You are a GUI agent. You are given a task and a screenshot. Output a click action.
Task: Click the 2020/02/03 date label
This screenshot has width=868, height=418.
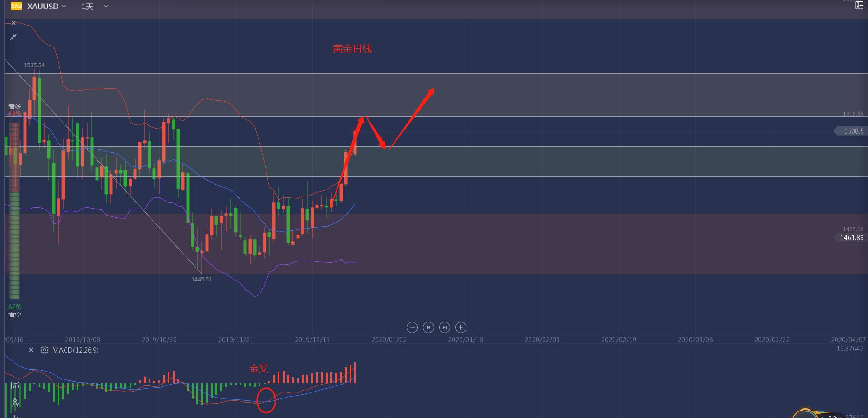pyautogui.click(x=542, y=340)
